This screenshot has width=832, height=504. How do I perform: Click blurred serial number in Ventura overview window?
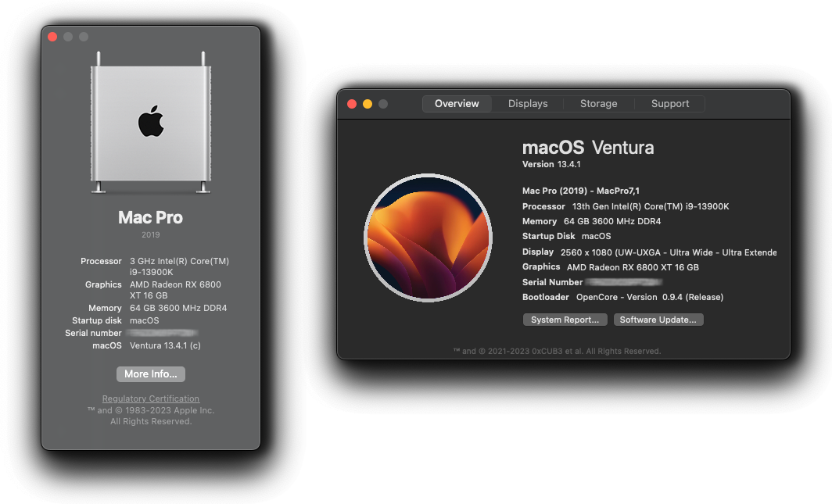(x=623, y=282)
